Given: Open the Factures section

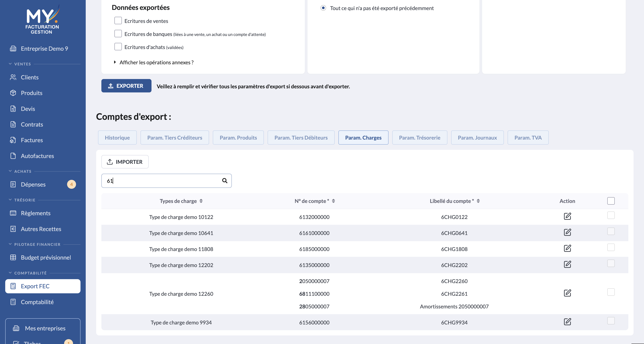Looking at the screenshot, I should pos(32,140).
